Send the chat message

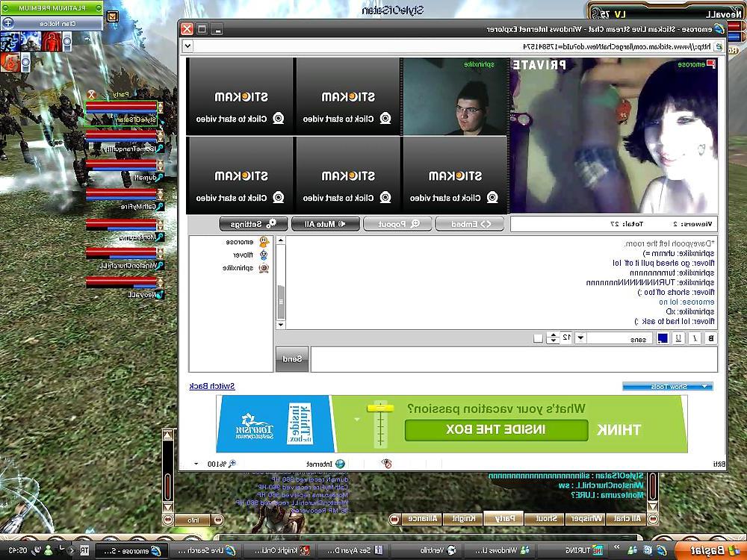point(292,359)
